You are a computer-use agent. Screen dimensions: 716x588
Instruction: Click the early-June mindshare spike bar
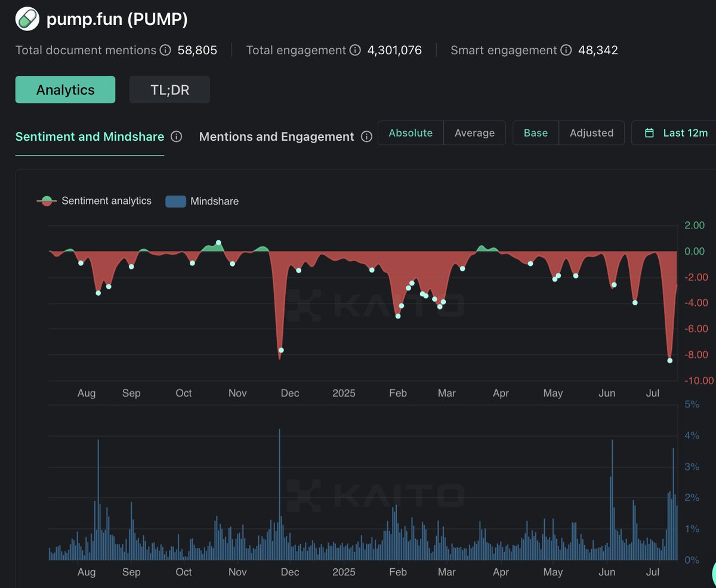point(612,500)
